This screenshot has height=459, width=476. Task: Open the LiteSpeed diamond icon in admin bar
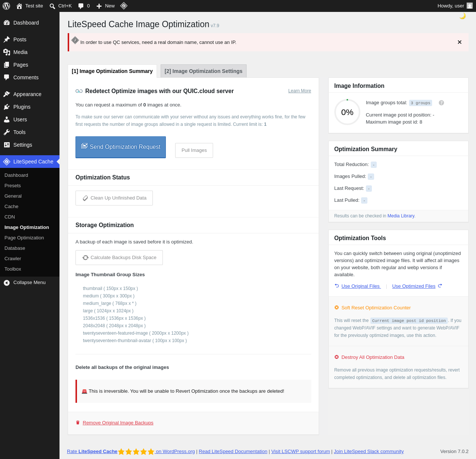point(124,6)
